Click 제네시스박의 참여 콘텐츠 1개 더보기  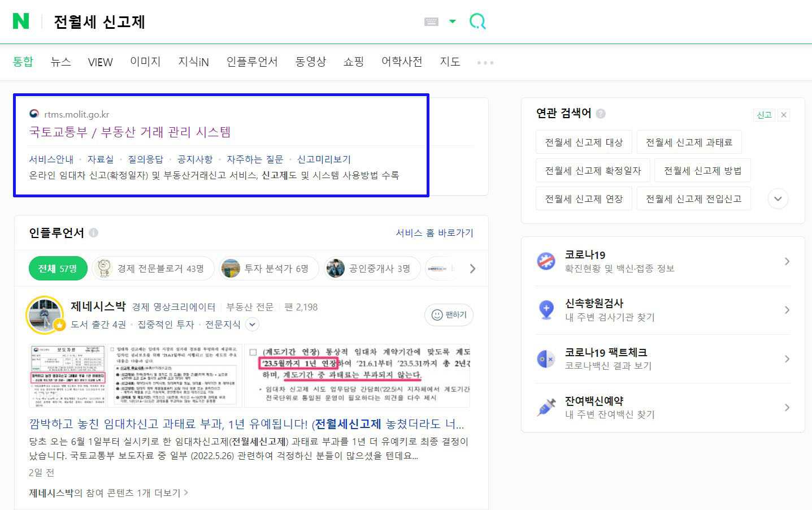point(108,493)
